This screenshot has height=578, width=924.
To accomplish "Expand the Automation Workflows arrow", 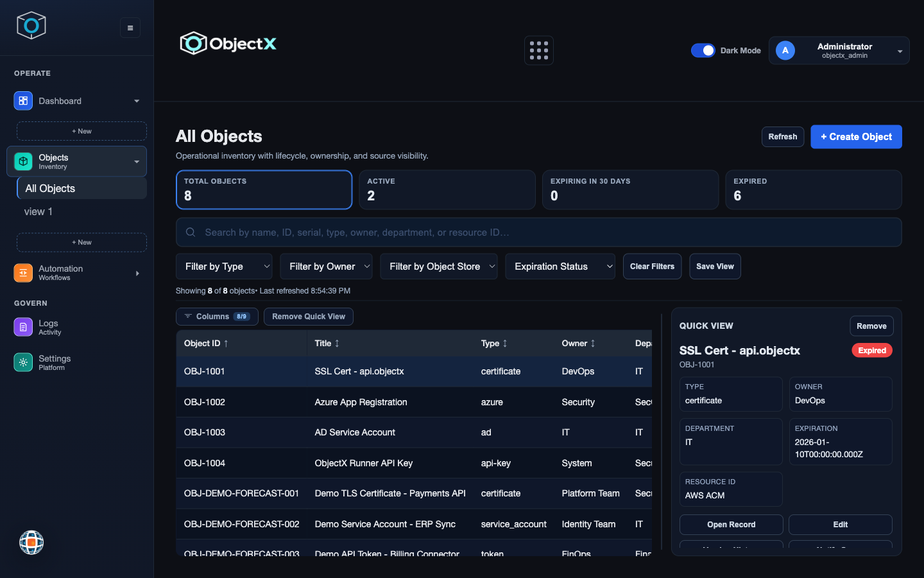I will point(137,273).
